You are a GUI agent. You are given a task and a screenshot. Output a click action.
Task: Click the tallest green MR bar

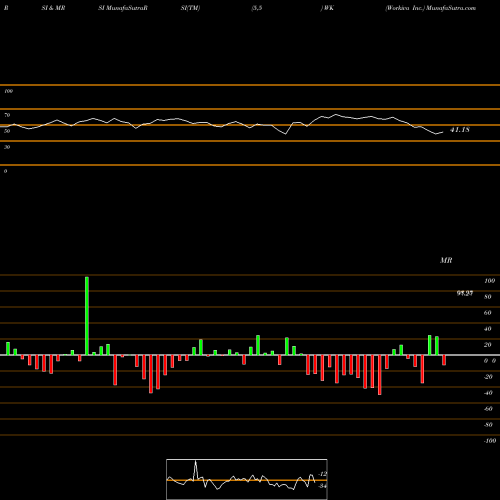tap(87, 316)
